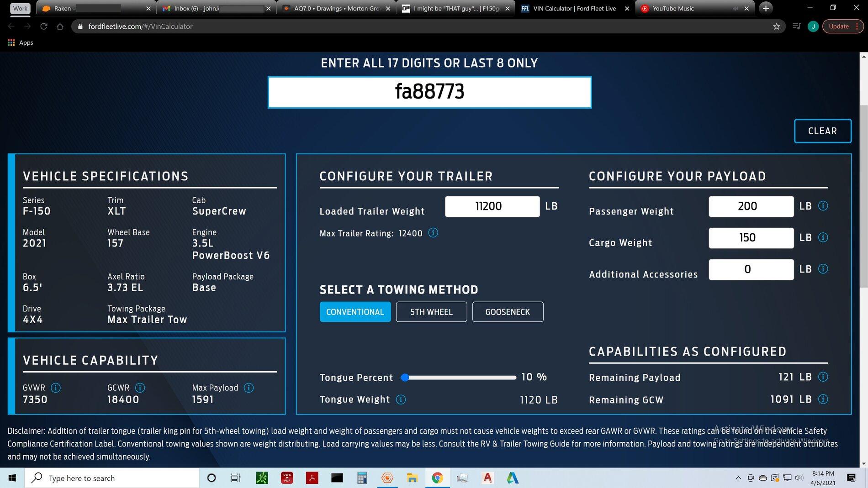
Task: Reload the page
Action: coord(44,26)
